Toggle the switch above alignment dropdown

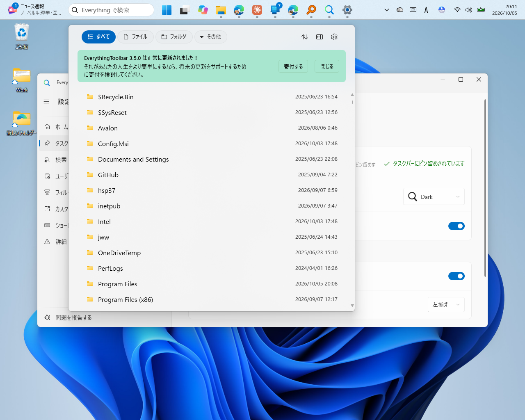point(456,276)
